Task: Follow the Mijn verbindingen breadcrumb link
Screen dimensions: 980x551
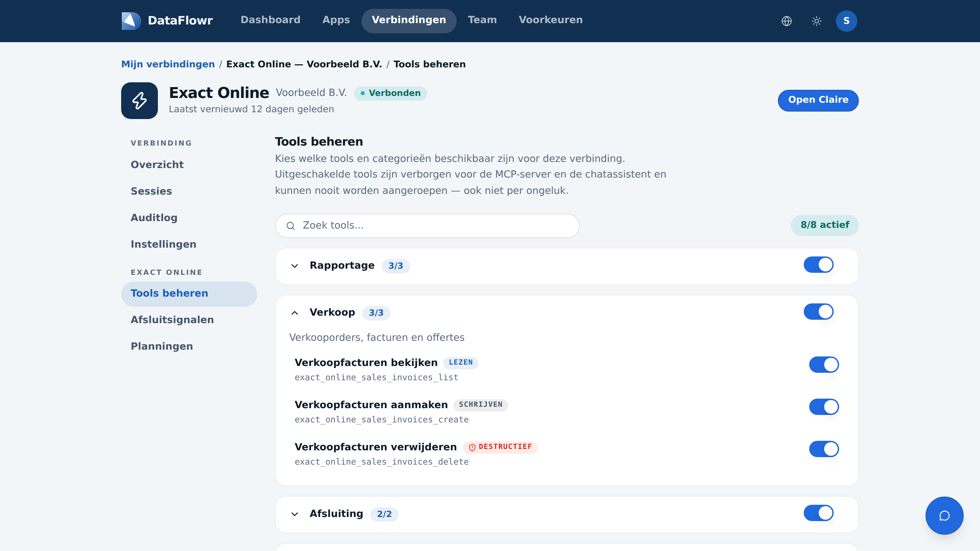Action: (x=168, y=64)
